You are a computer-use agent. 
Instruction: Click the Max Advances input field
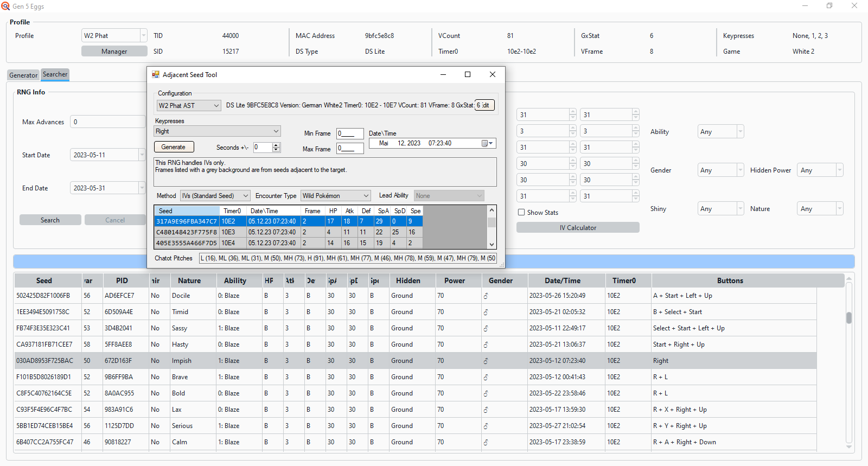pos(108,122)
